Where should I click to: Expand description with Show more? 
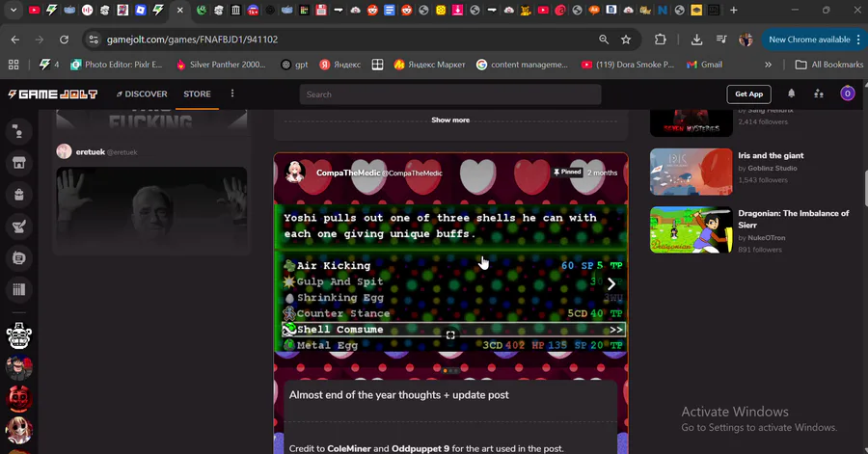(x=450, y=120)
